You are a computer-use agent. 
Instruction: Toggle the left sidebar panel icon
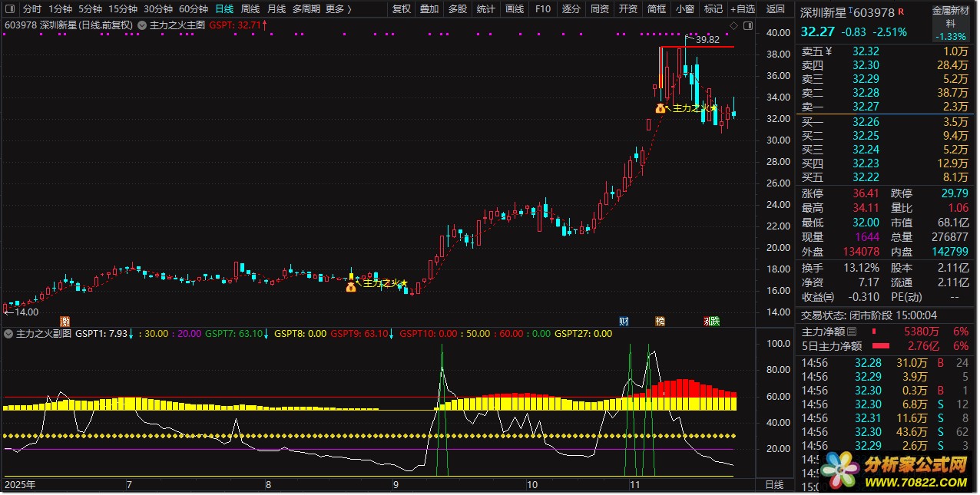pyautogui.click(x=10, y=9)
